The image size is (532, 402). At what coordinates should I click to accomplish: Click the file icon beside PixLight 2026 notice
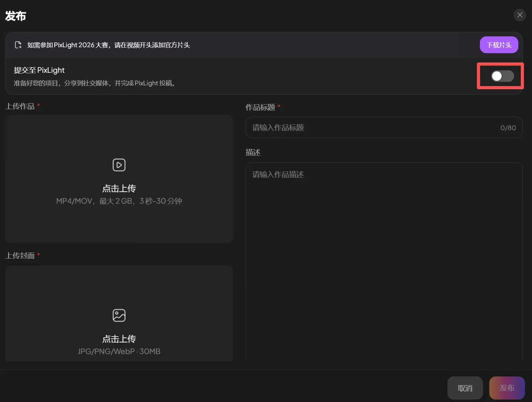coord(18,45)
